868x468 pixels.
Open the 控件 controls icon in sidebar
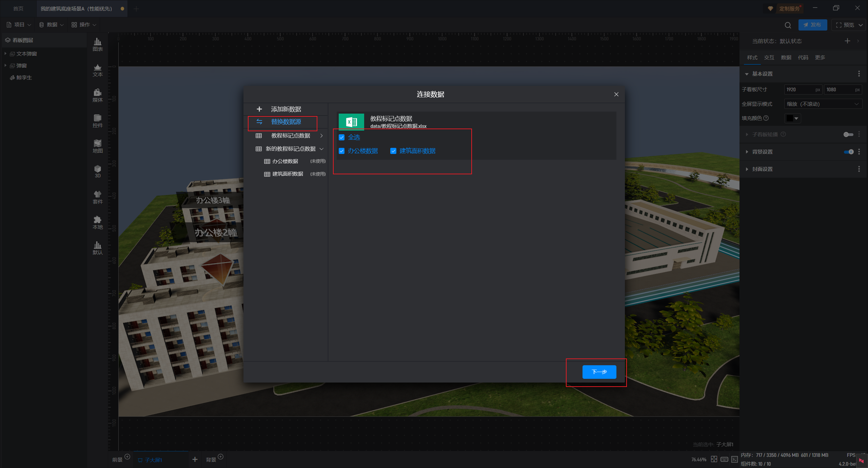coord(98,121)
